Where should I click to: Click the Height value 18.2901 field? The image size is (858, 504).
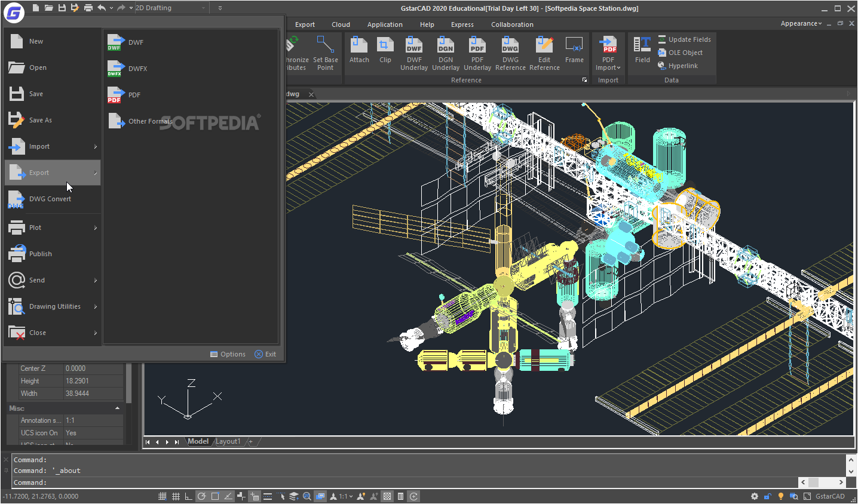[93, 381]
